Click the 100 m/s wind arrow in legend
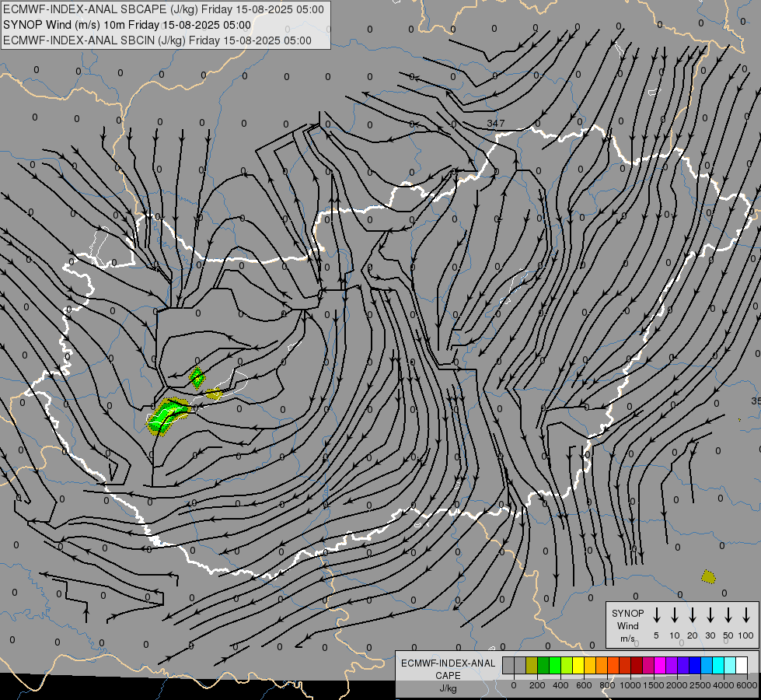 click(x=746, y=614)
